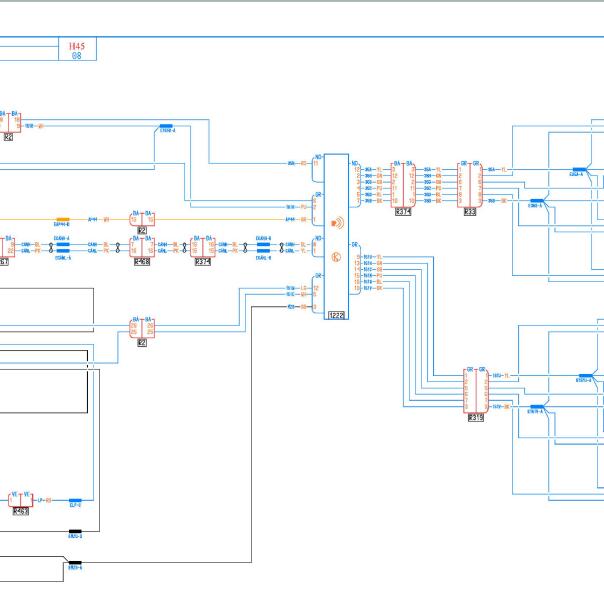Click the blue splice marker next to R463
604x603 pixels.
(75, 501)
